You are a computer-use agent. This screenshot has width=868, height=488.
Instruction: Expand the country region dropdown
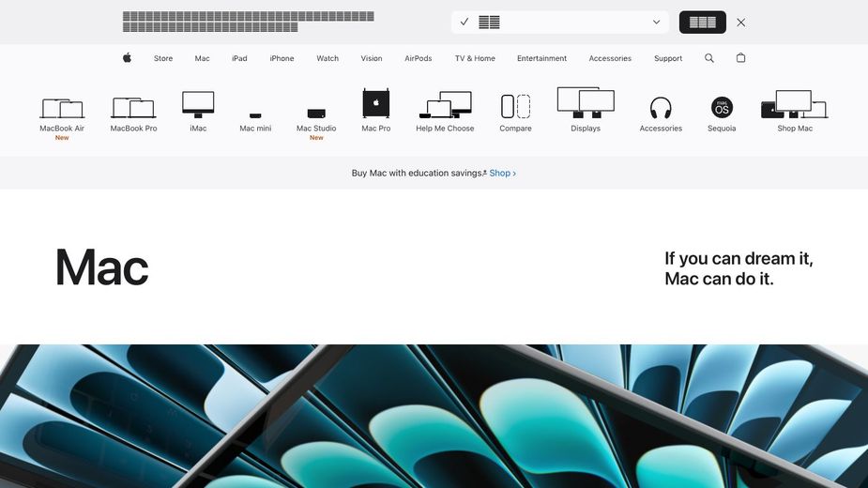(559, 23)
